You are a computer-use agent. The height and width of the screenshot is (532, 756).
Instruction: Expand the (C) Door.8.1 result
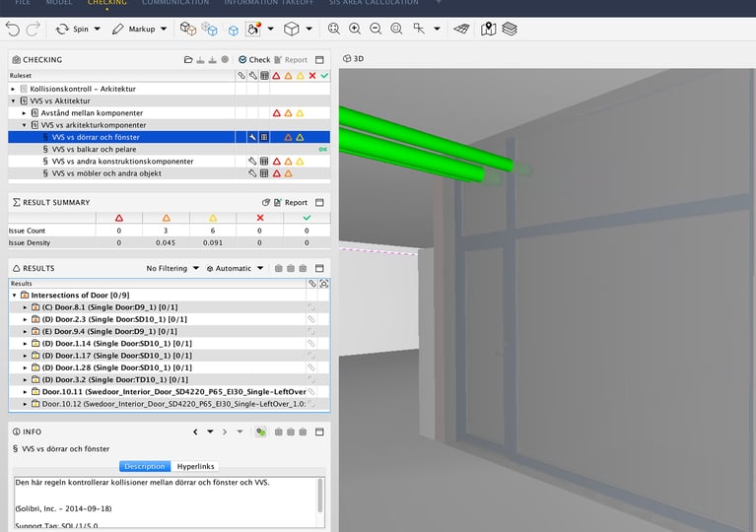25,307
